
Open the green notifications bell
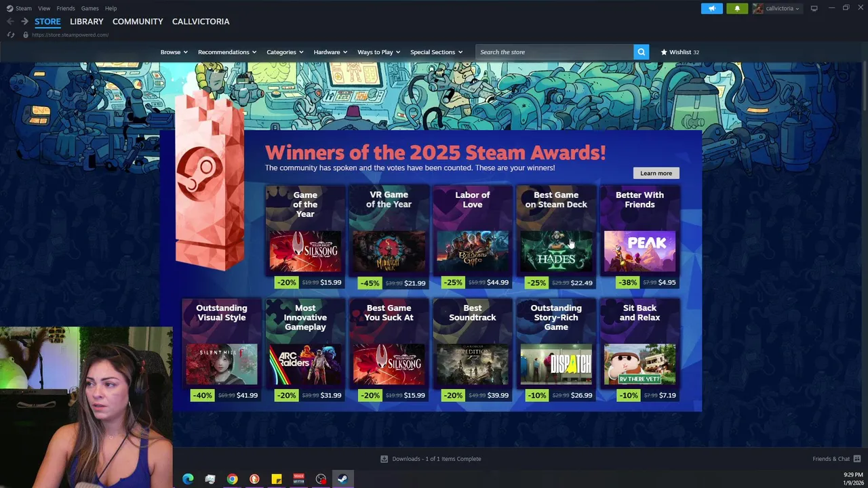click(x=737, y=8)
